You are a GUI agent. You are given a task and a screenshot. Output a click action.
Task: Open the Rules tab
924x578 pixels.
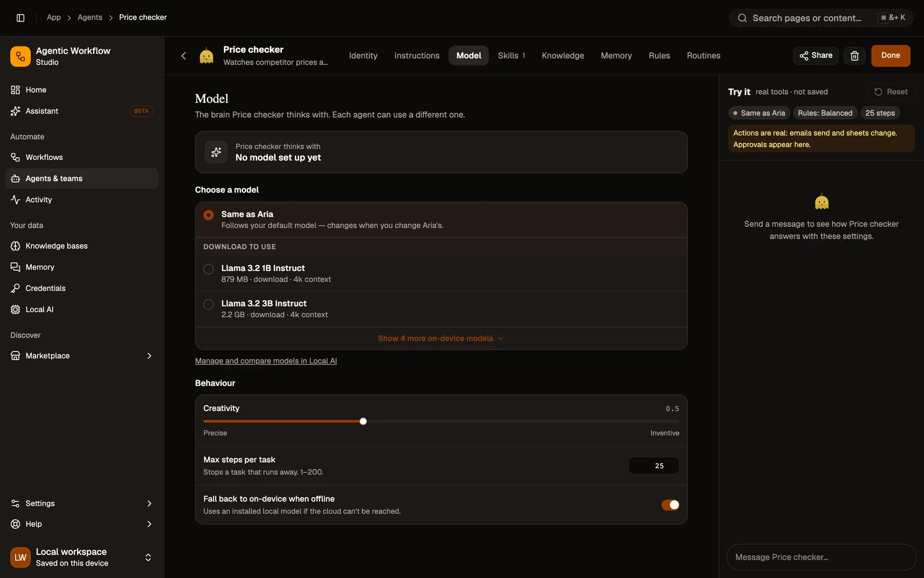[659, 55]
